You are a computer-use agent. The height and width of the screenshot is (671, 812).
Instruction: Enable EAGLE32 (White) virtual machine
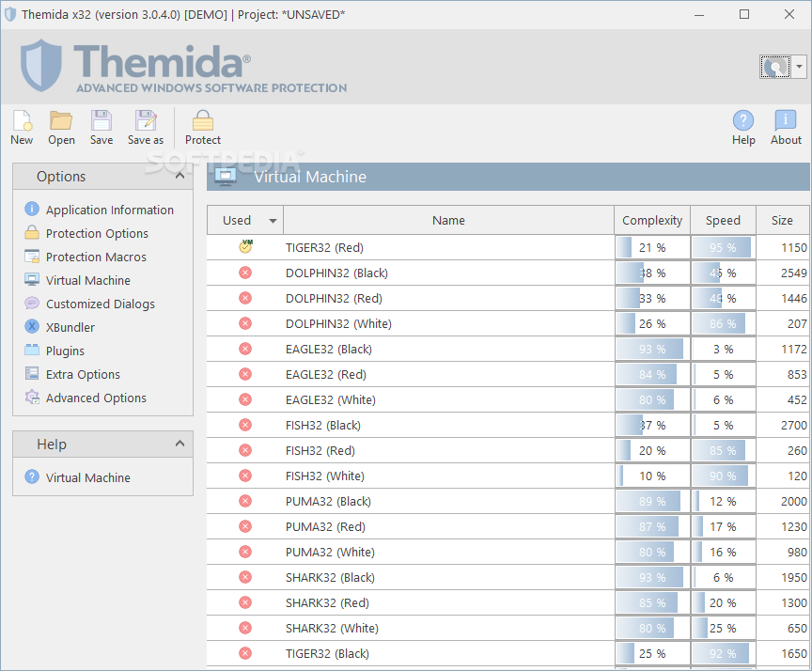[x=245, y=399]
